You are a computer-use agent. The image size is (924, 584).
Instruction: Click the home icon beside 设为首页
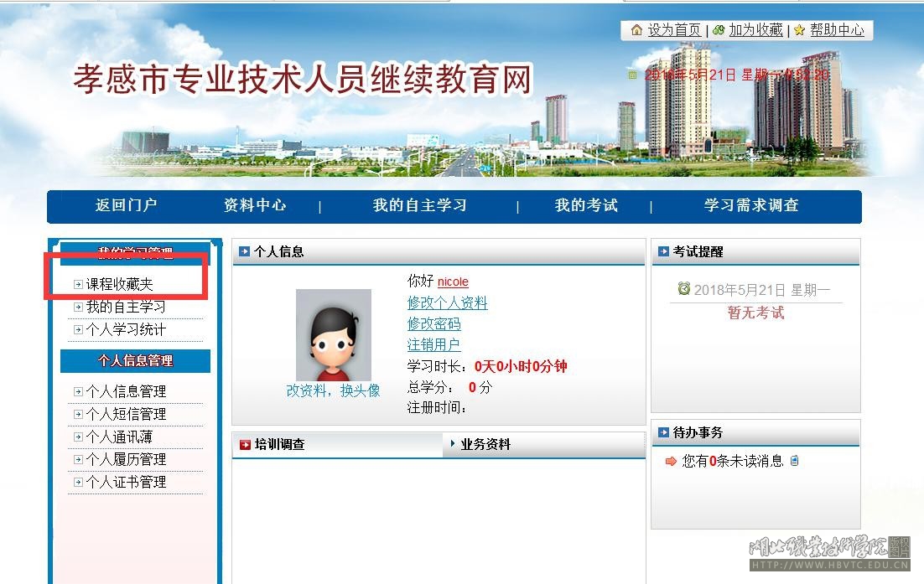pos(636,30)
